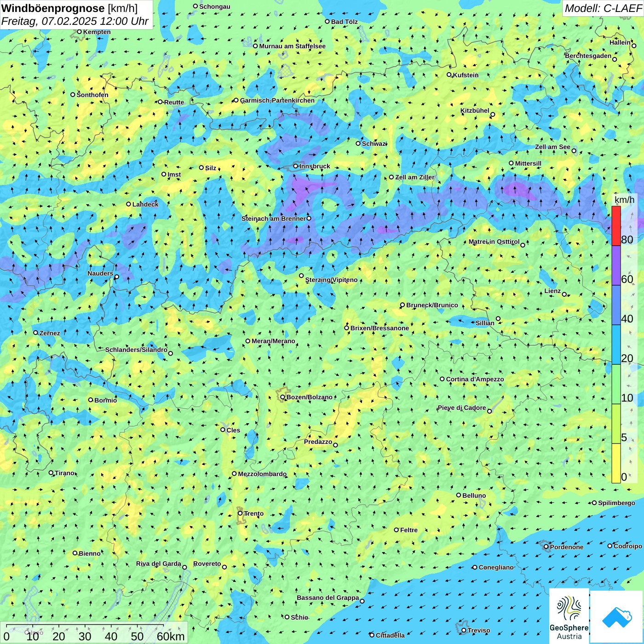This screenshot has width=644, height=644.
Task: Select the Landeck label
Action: click(145, 204)
